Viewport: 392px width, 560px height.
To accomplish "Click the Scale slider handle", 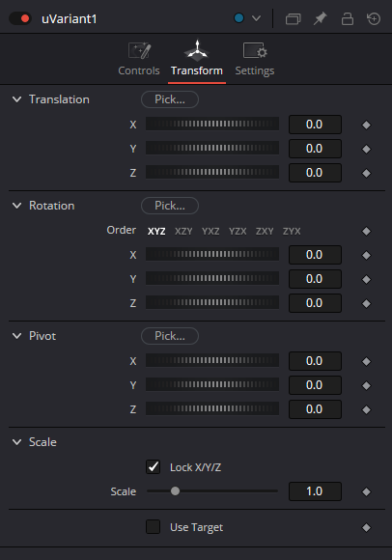I will (175, 491).
